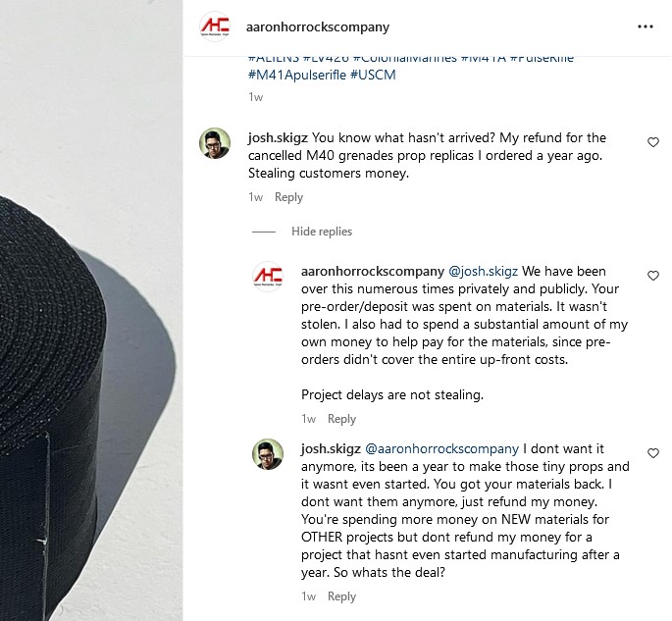
Task: Click aaronhorrockscompany avatar beside its reply
Action: pyautogui.click(x=268, y=277)
